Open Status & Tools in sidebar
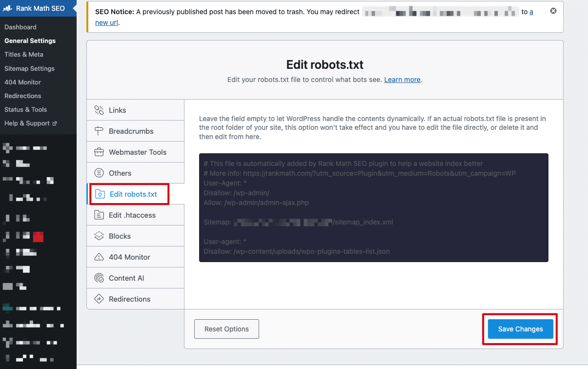588x369 pixels. pyautogui.click(x=25, y=109)
